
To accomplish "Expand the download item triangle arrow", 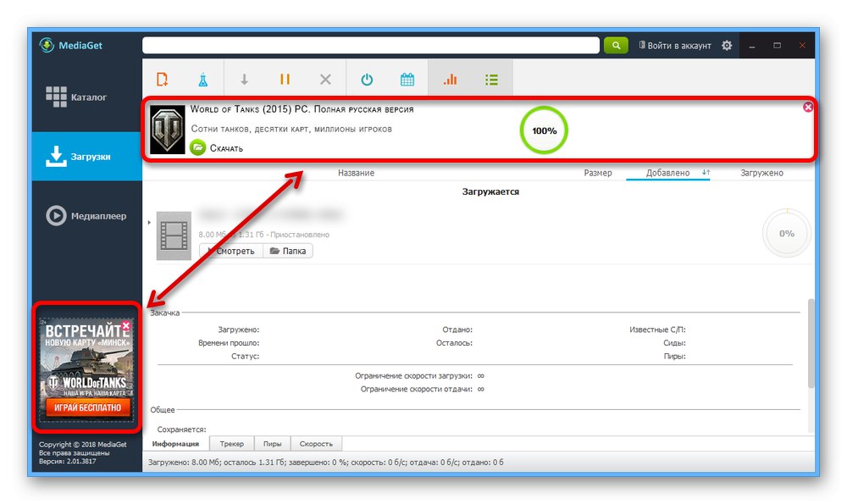I will [149, 223].
